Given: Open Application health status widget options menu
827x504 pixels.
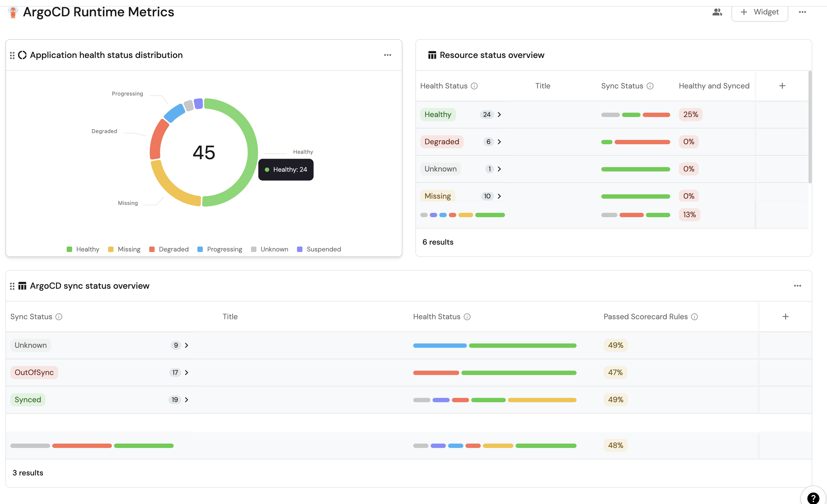Looking at the screenshot, I should coord(387,55).
